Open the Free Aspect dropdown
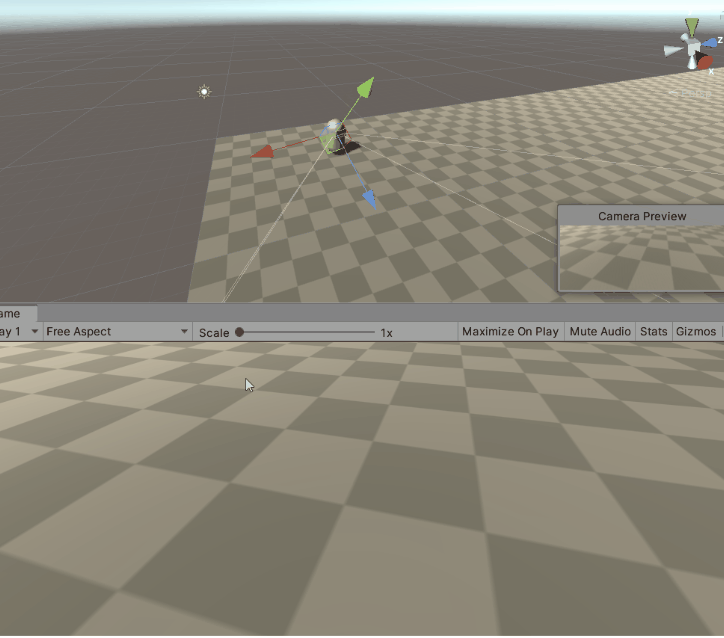The height and width of the screenshot is (638, 724). pos(117,331)
